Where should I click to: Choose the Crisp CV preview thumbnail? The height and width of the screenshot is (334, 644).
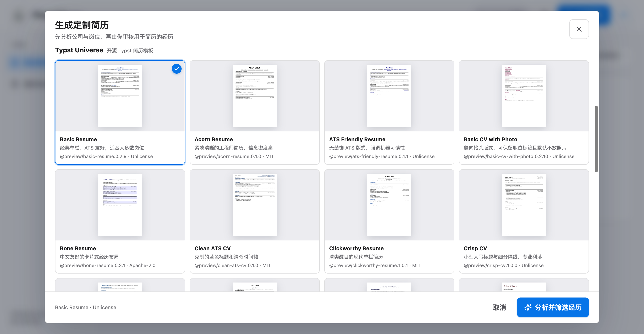coord(524,205)
